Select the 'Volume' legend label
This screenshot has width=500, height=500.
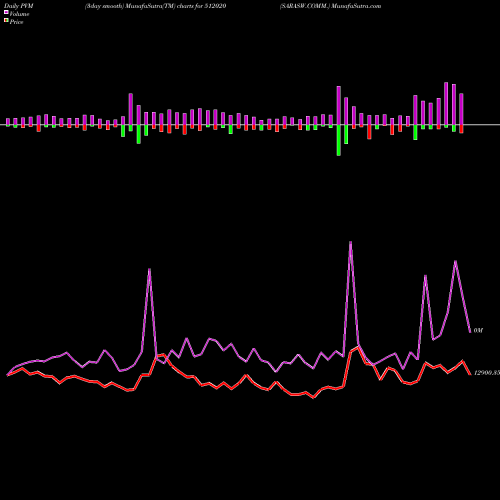click(19, 14)
